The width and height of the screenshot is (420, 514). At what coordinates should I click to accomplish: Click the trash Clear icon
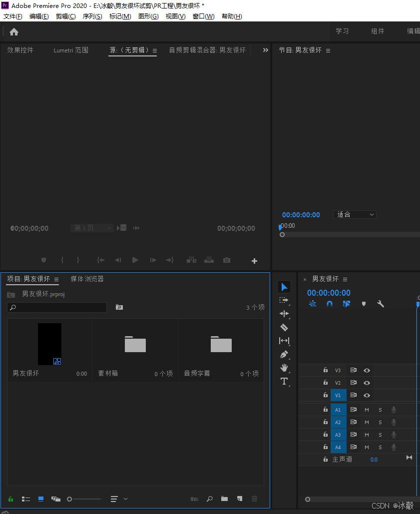tap(254, 499)
